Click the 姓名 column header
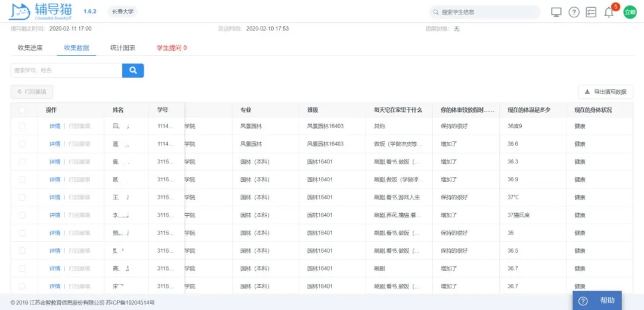 [118, 110]
